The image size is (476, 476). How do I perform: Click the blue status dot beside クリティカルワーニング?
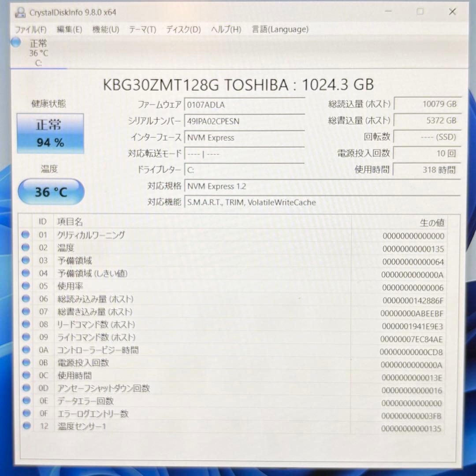point(25,235)
